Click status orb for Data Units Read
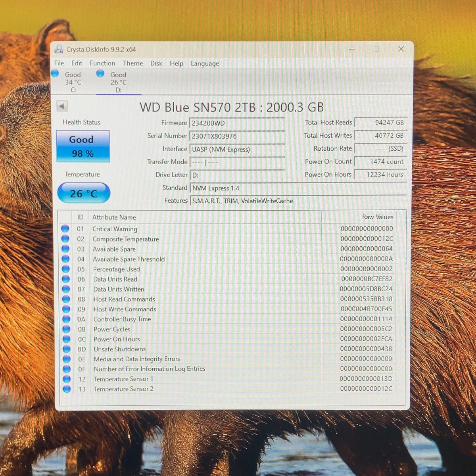The width and height of the screenshot is (476, 476). pos(66,279)
